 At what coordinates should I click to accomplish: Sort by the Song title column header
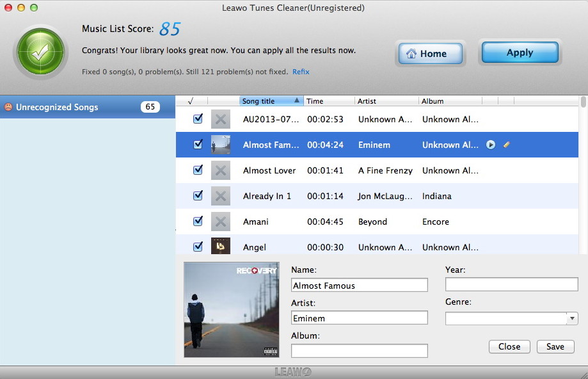coord(271,101)
